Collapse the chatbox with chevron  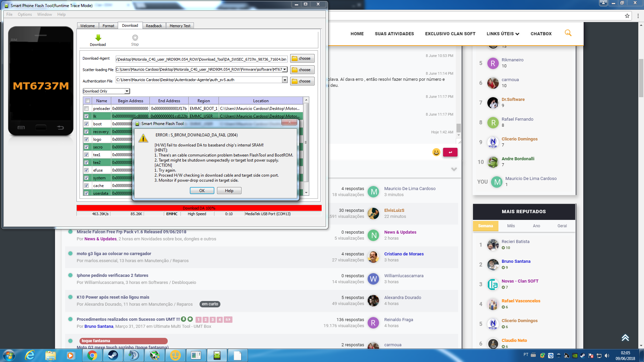point(454,169)
